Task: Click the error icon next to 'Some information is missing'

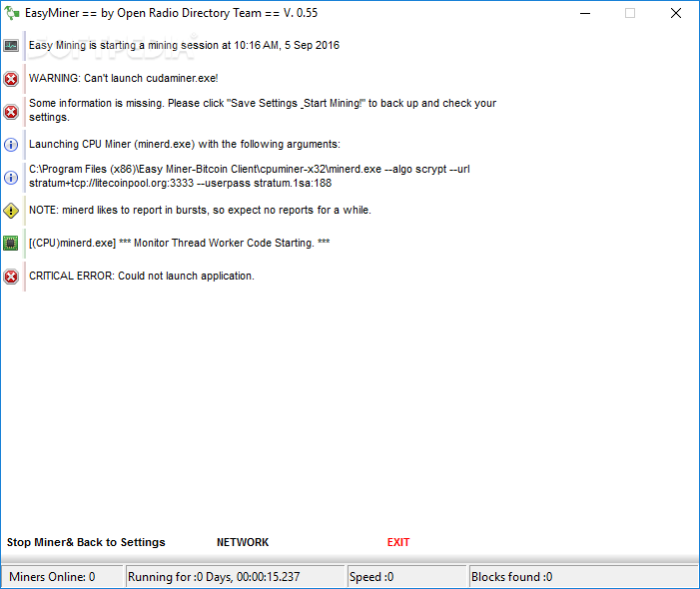Action: click(x=11, y=112)
